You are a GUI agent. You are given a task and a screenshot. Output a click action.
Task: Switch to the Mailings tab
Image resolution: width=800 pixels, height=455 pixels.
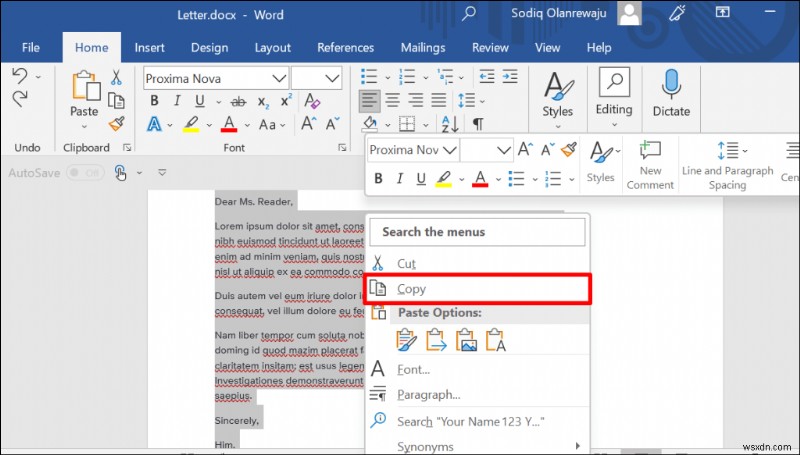(x=423, y=48)
